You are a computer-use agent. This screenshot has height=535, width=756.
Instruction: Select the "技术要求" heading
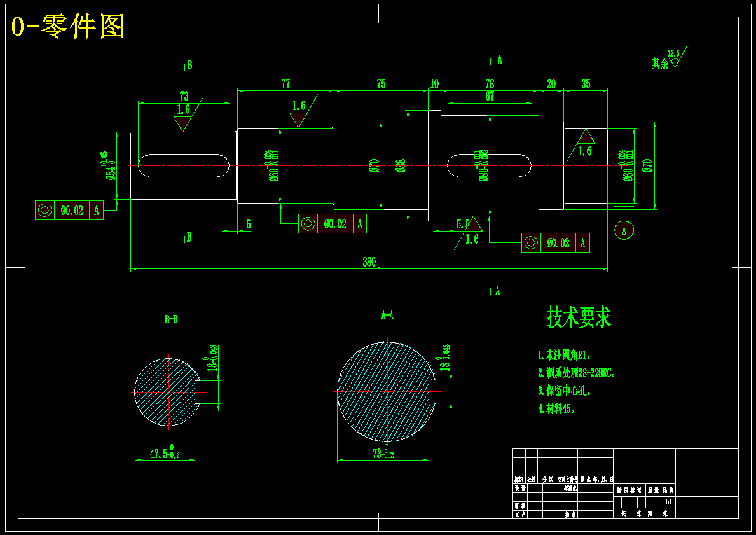coord(579,317)
